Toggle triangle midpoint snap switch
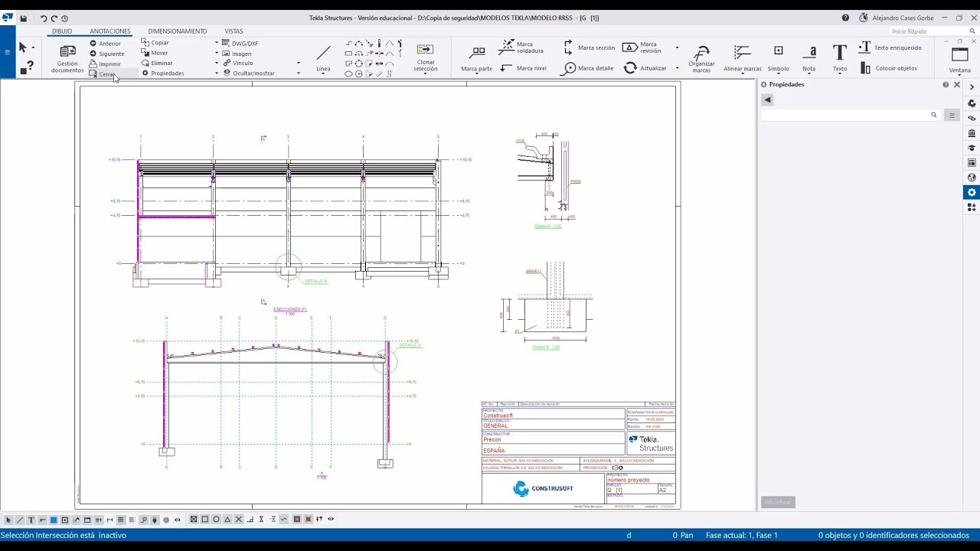The width and height of the screenshot is (980, 551). [227, 520]
